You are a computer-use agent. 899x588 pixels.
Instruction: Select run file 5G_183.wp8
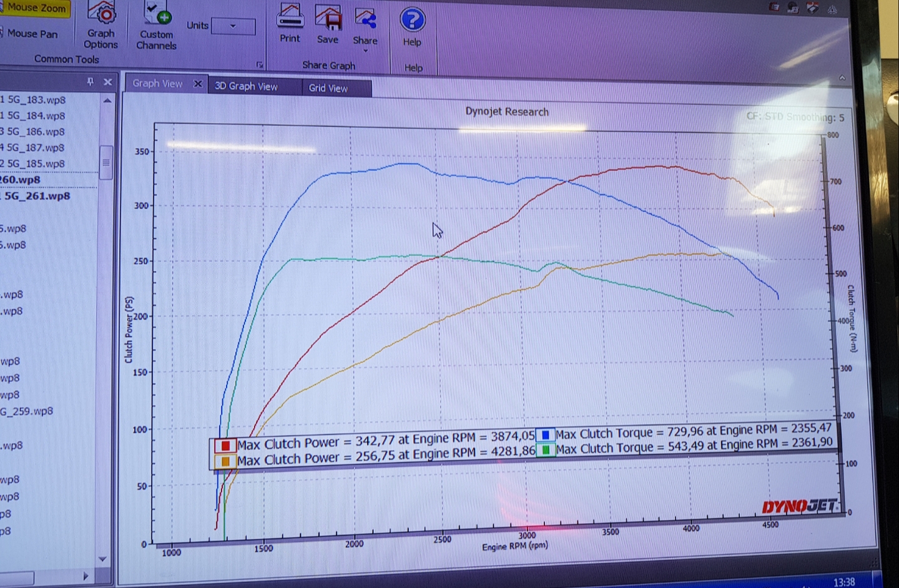(36, 100)
